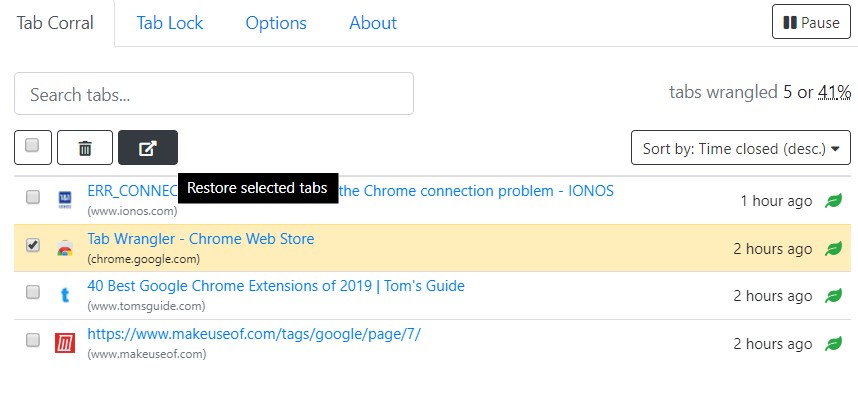
Task: Click the underlined 41% statistic
Action: pyautogui.click(x=834, y=92)
